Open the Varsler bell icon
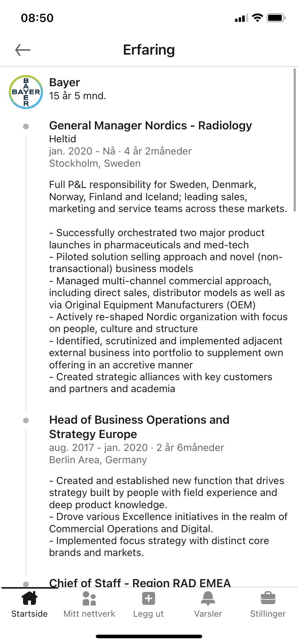The width and height of the screenshot is (298, 644). click(x=208, y=598)
